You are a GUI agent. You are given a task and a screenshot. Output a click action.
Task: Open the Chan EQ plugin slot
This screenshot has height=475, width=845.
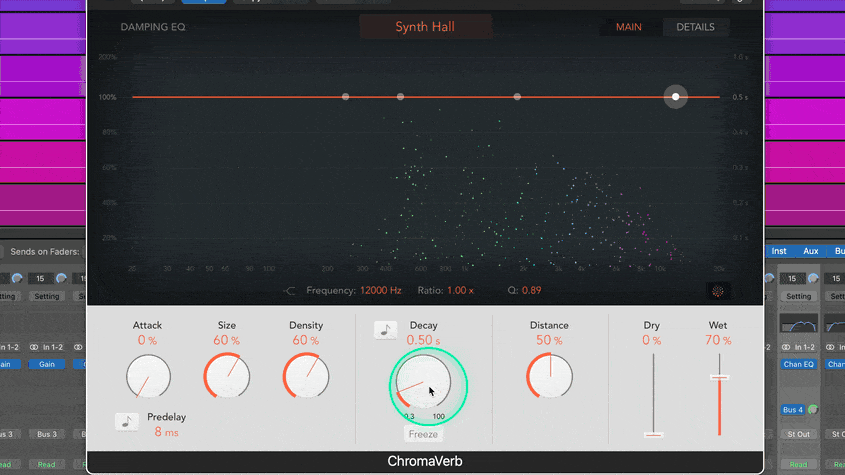(798, 364)
